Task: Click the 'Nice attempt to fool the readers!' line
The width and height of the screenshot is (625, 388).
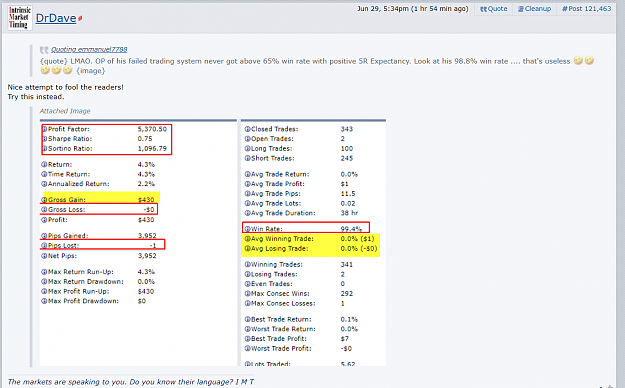Action: (65, 87)
